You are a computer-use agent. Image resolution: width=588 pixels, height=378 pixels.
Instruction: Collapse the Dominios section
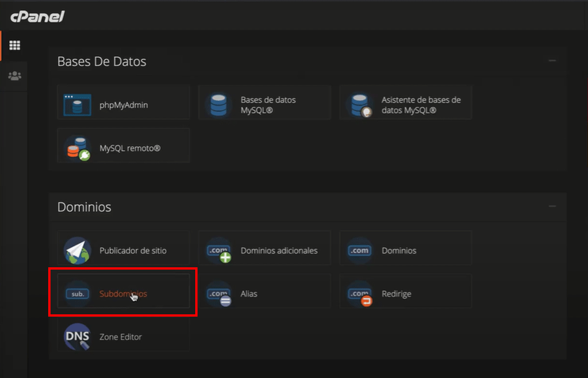552,206
